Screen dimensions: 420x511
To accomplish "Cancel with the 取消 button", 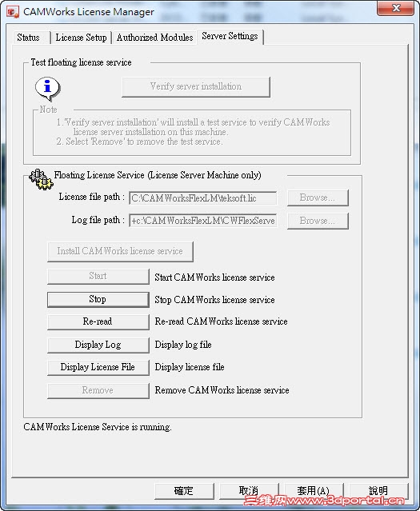I will 249,491.
